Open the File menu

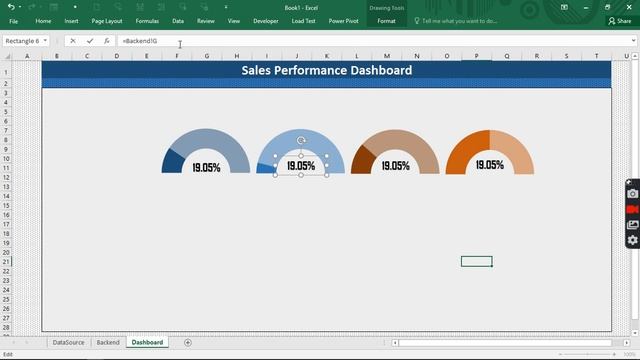[x=13, y=21]
